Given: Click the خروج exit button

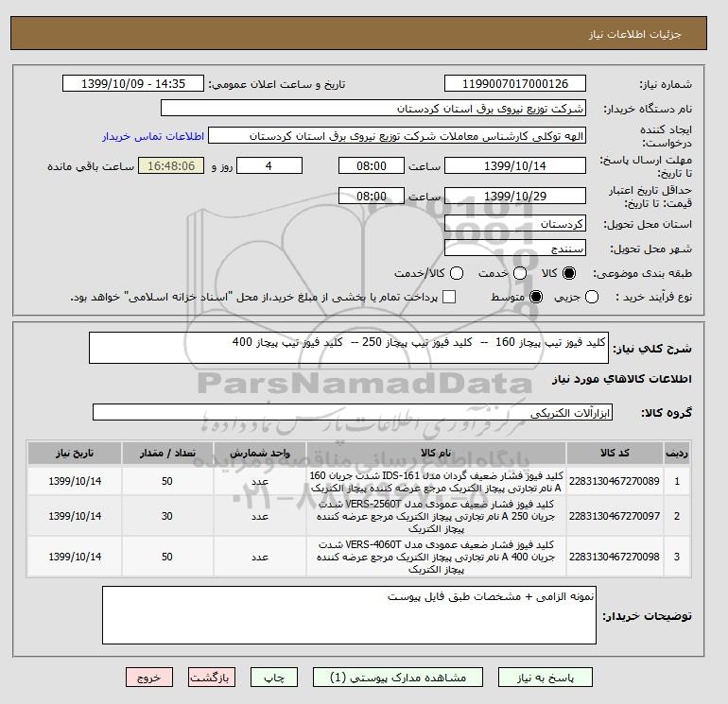Looking at the screenshot, I should (x=149, y=678).
